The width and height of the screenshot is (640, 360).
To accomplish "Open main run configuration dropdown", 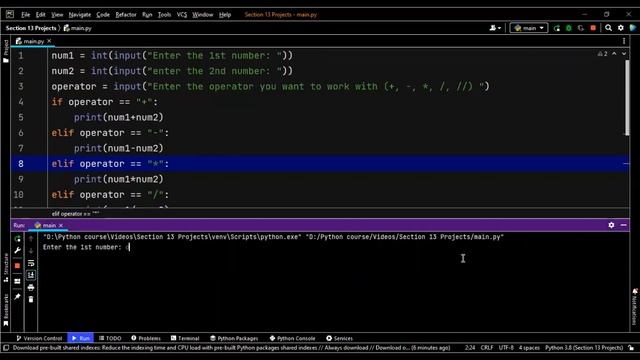I will click(x=529, y=28).
